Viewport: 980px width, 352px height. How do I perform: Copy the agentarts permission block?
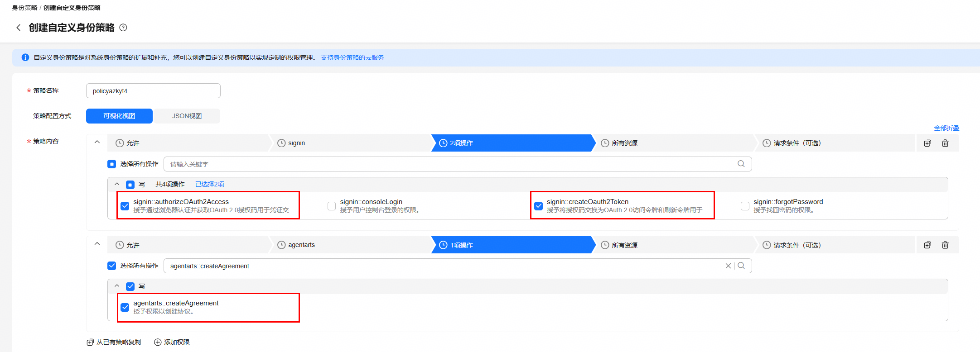[927, 245]
